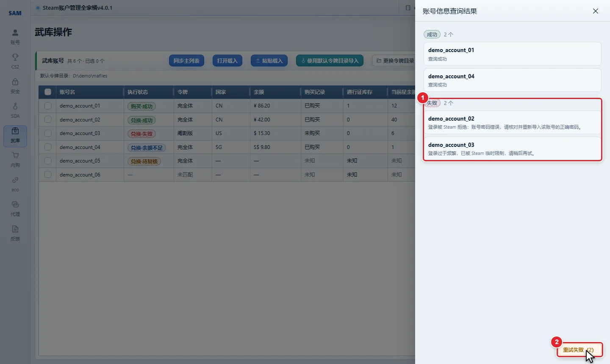Switch to the SDA sidebar section
The width and height of the screenshot is (610, 364).
point(15,110)
